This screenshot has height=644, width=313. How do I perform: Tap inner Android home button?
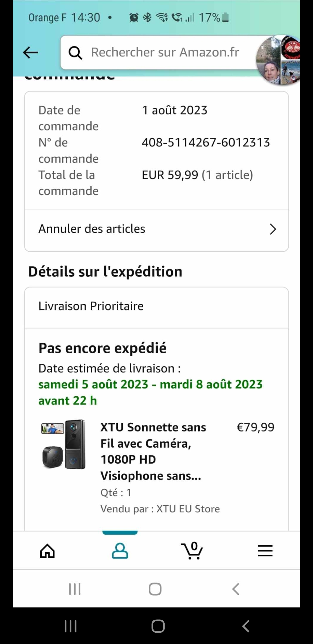[x=155, y=589]
